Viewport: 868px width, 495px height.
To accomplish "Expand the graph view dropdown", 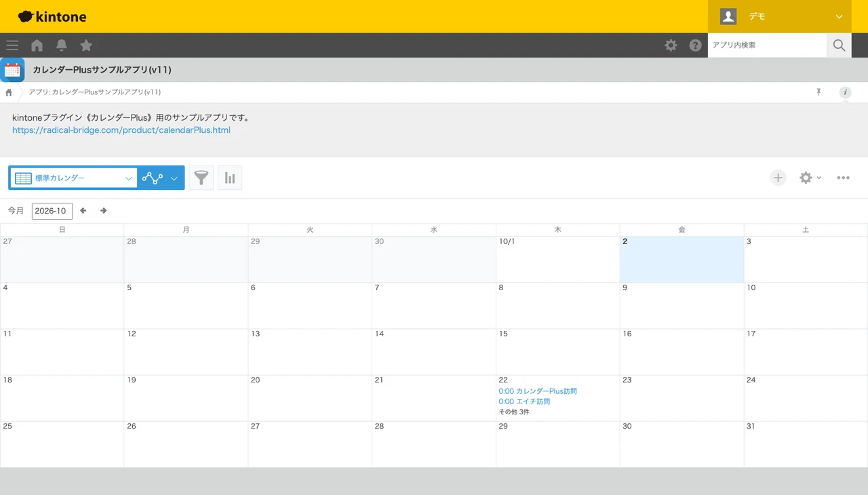I will [161, 178].
